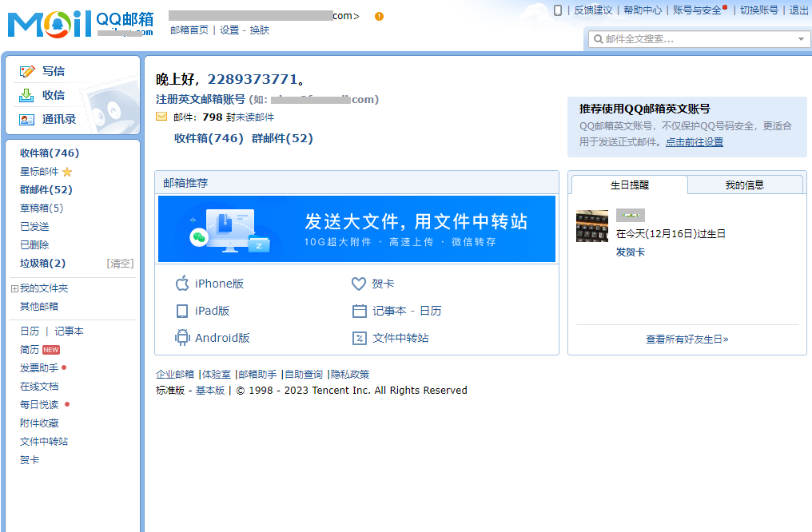812x532 pixels.
Task: Open 在线文档 in sidebar
Action: [39, 387]
